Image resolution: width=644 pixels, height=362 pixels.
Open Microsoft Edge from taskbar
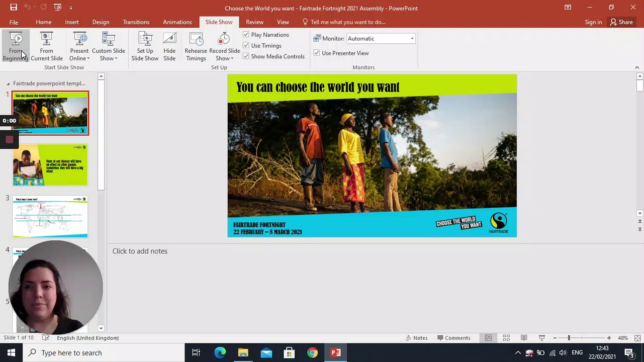tap(220, 353)
